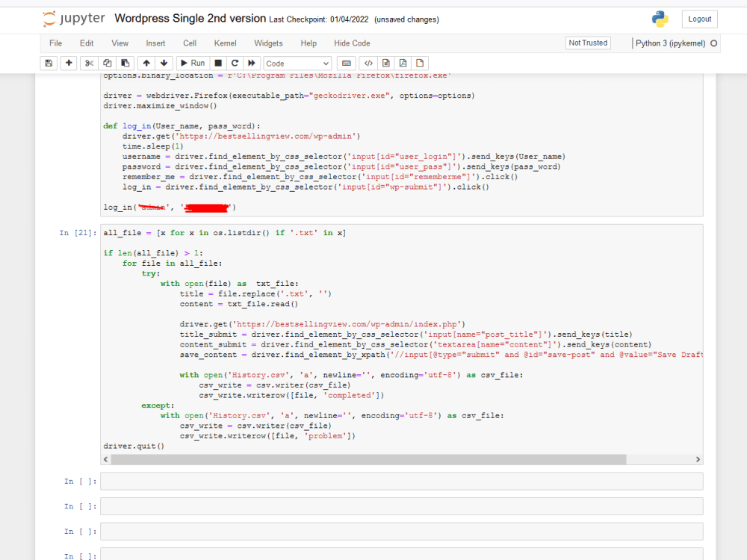Save and checkpoint the notebook

49,63
